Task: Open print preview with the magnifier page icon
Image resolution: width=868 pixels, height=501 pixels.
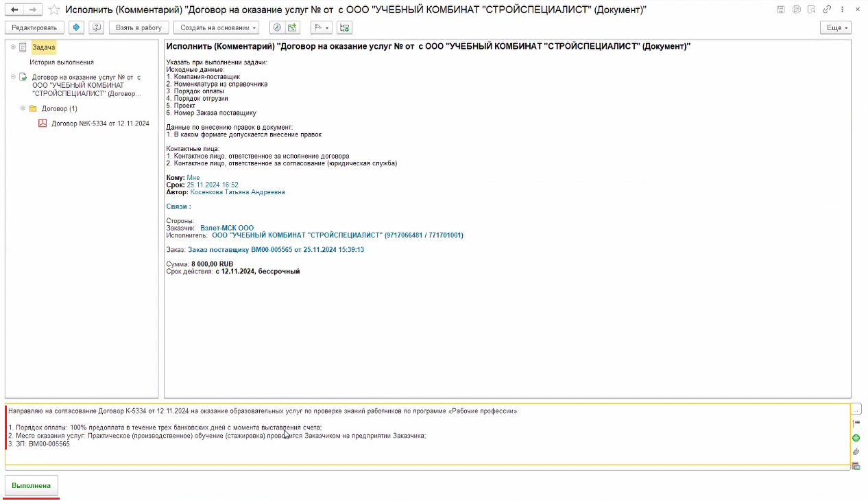Action: 811,10
